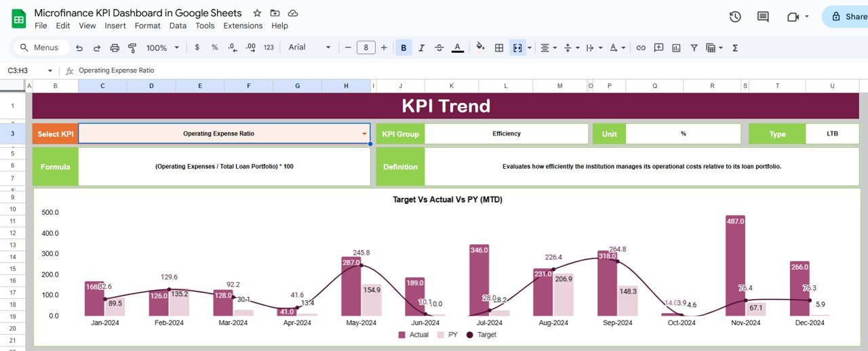
Task: Open vertical align dropdown
Action: click(572, 47)
